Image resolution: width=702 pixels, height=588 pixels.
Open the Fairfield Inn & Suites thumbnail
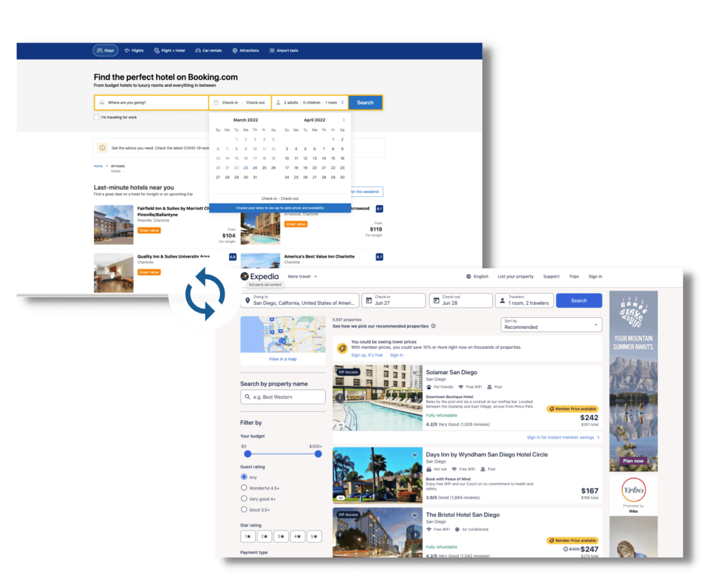tap(114, 225)
